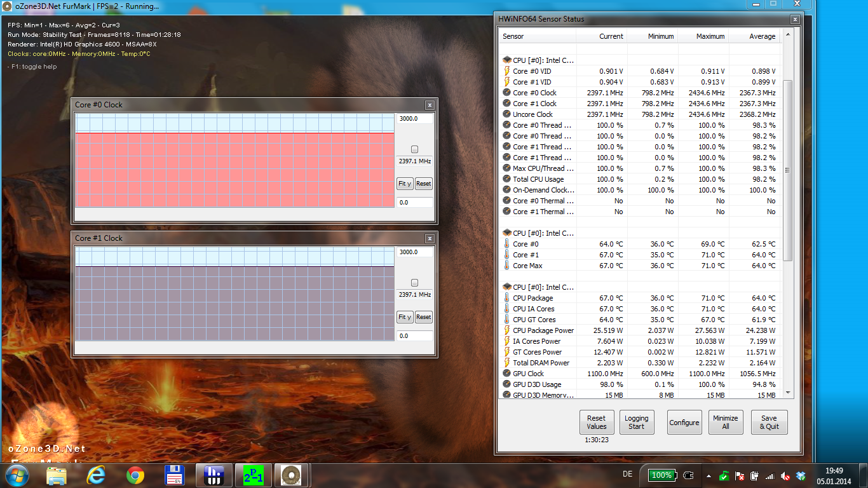Click the green battery 100% indicator
This screenshot has height=488, width=868.
click(x=661, y=475)
